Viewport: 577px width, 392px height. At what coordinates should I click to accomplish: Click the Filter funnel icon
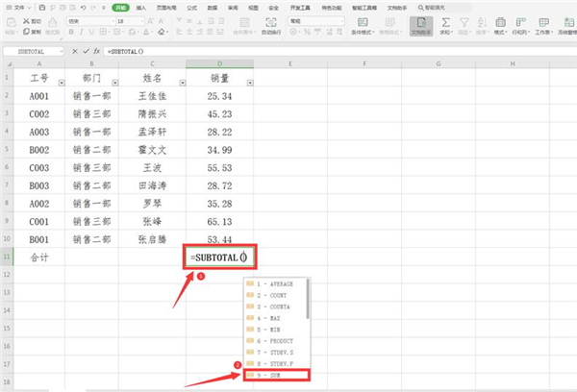464,22
